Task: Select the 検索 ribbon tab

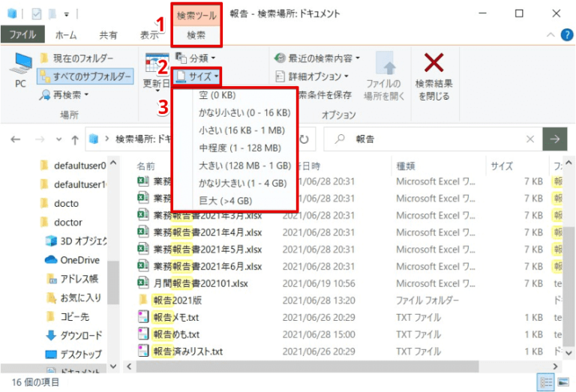Action: pos(196,35)
